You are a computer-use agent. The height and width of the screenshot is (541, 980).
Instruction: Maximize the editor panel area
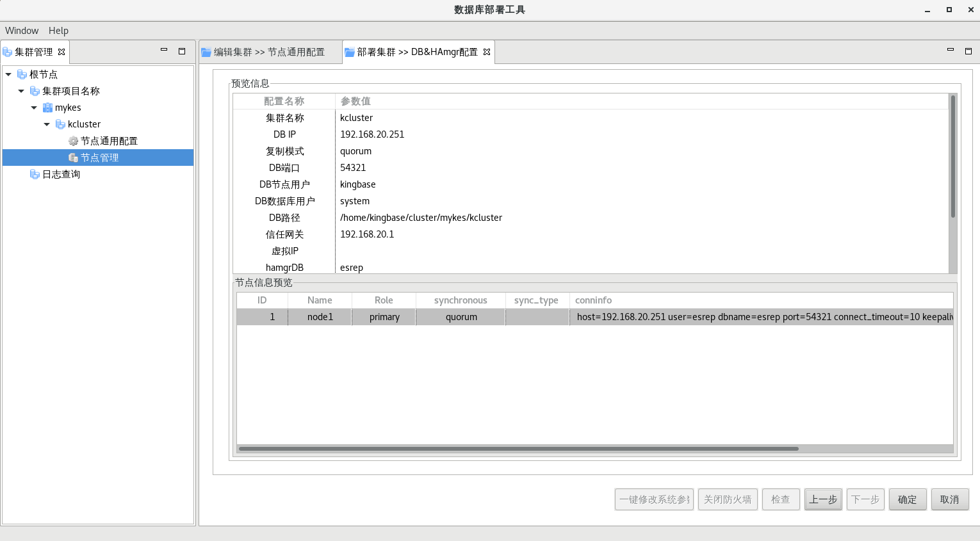pyautogui.click(x=968, y=51)
